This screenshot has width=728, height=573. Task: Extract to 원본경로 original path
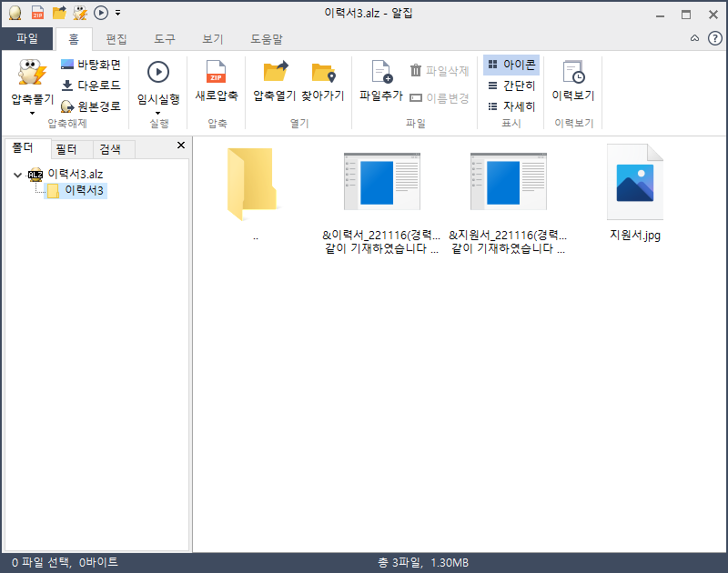coord(90,106)
